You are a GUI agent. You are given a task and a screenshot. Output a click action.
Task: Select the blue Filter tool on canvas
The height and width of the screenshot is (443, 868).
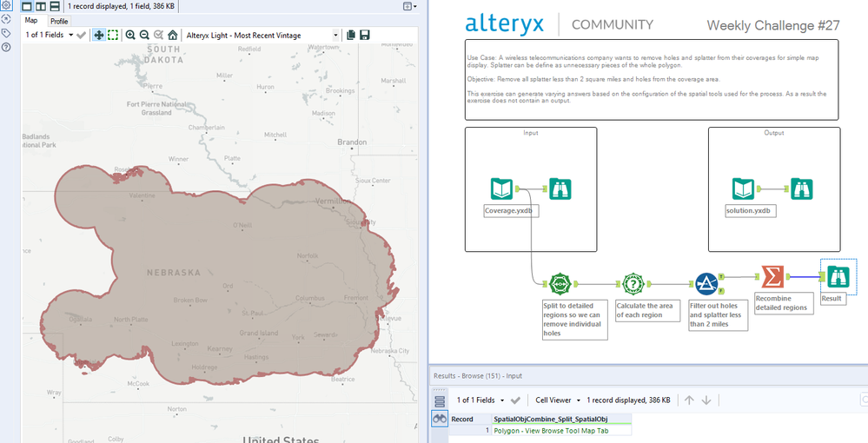[x=706, y=284]
